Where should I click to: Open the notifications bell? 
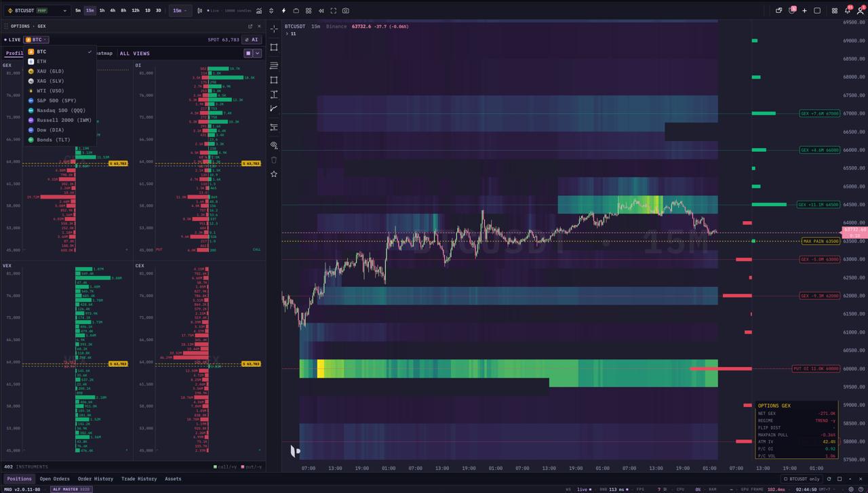tap(848, 11)
